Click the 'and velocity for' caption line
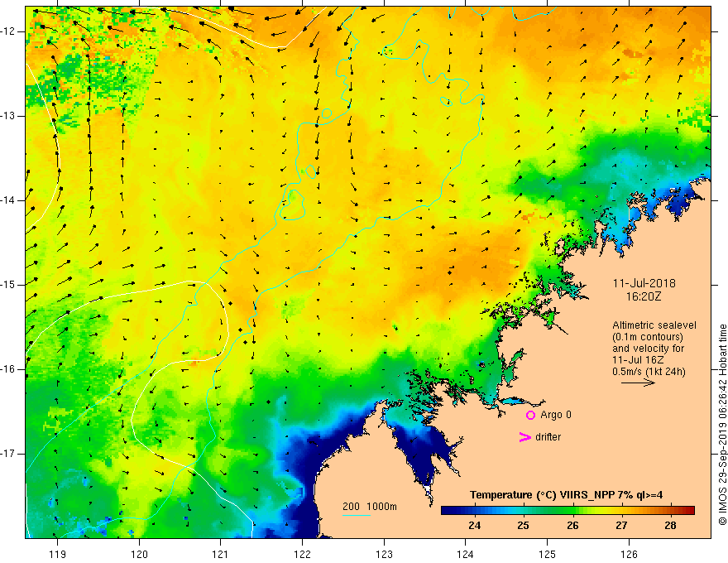The width and height of the screenshot is (728, 563). pyautogui.click(x=648, y=349)
